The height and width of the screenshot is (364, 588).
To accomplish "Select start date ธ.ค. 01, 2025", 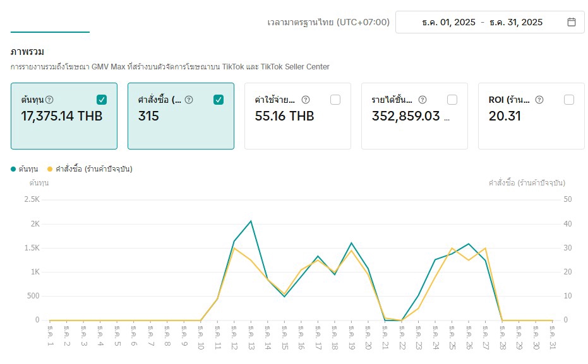I will (x=448, y=22).
